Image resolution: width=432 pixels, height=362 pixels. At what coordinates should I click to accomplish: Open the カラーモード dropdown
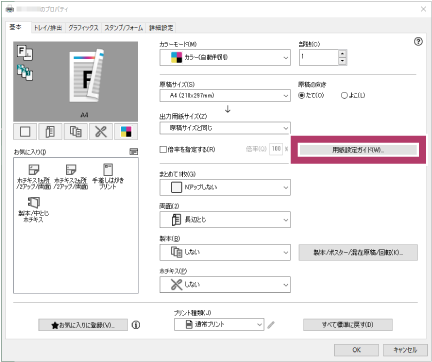pyautogui.click(x=225, y=57)
